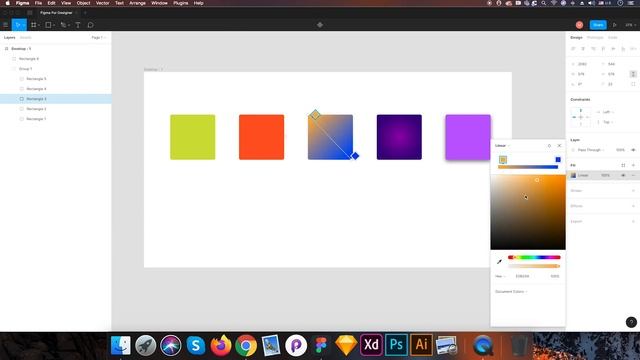640x360 pixels.
Task: Click the hue rainbow slider
Action: point(534,257)
